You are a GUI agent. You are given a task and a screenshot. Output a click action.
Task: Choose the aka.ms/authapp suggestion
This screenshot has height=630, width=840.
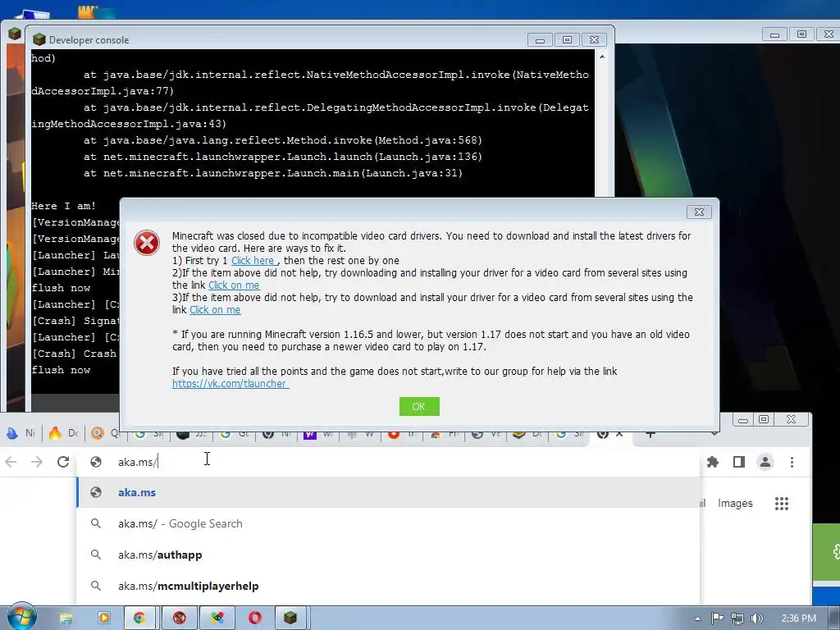tap(388, 555)
